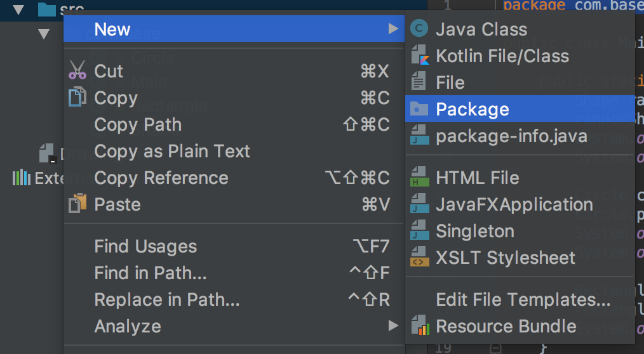Click the Resource Bundle icon

tap(419, 326)
